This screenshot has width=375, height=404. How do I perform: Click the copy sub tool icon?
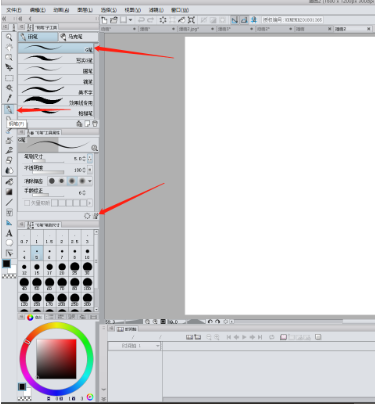click(87, 124)
